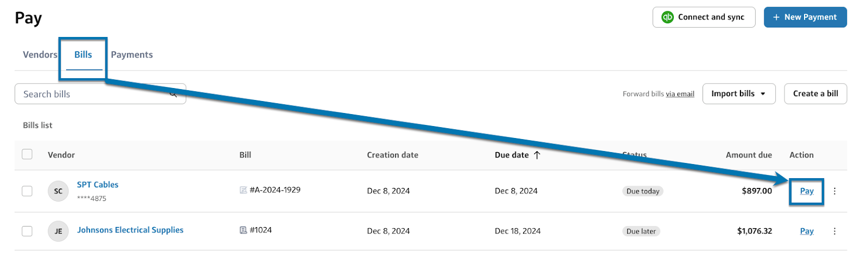Click the search magnifier icon in bills search
868x264 pixels.
pos(174,95)
